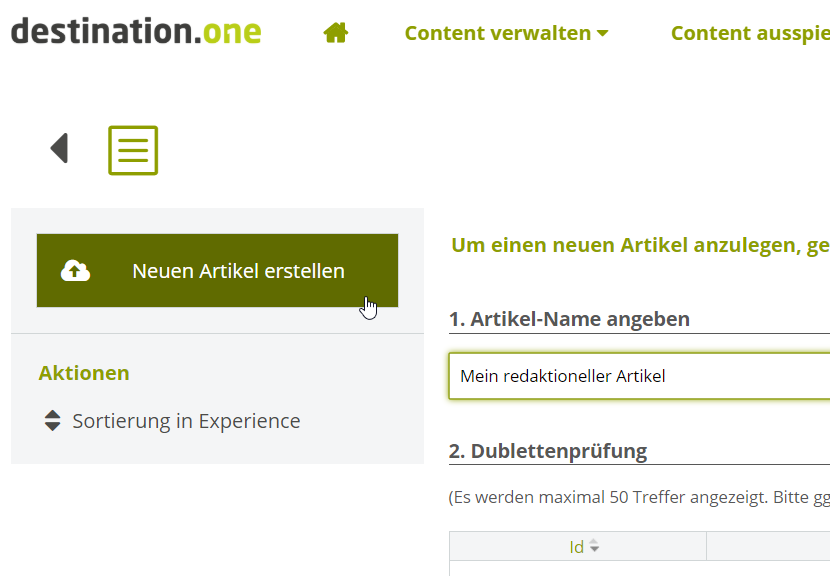Click the Artikel-Name angeben heading

click(569, 319)
